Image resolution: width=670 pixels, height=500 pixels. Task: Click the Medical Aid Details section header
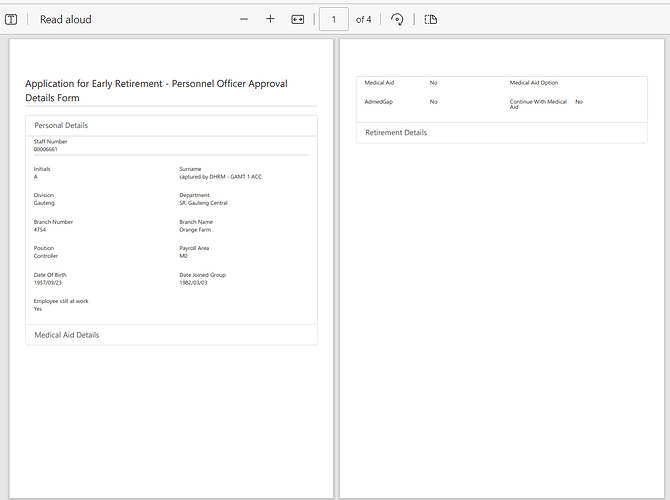67,335
